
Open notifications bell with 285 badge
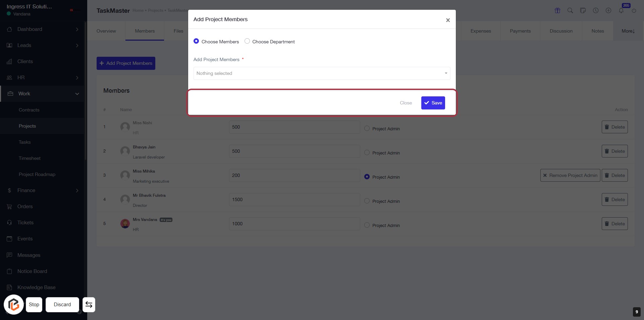coord(621,10)
